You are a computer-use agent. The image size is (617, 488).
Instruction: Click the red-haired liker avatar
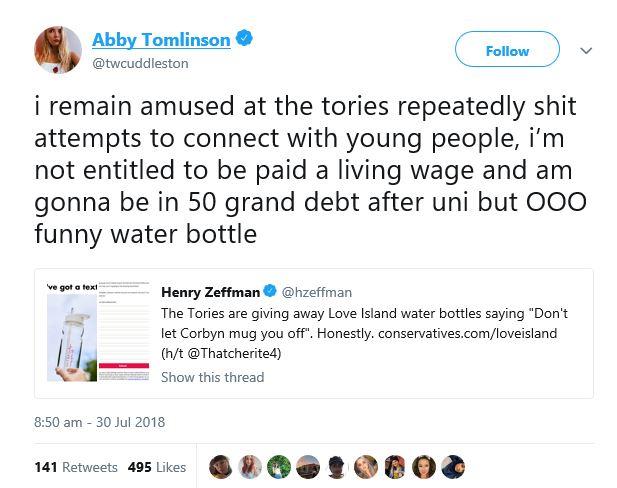[x=250, y=467]
